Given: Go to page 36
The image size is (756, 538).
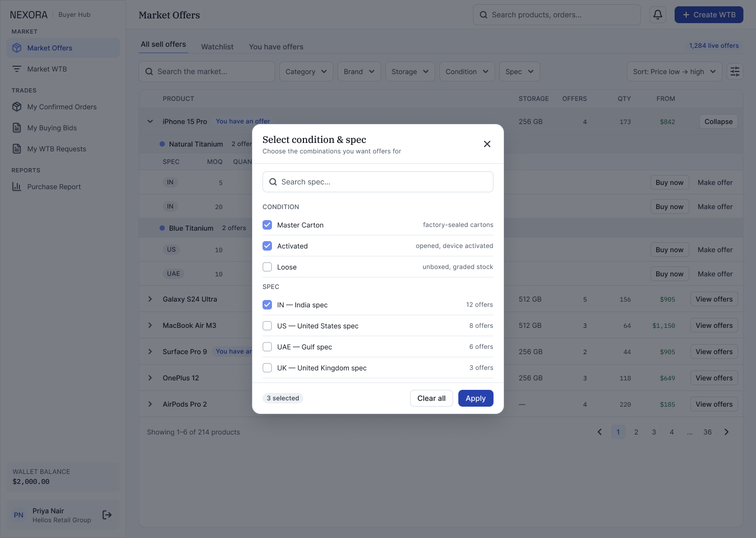Looking at the screenshot, I should point(708,432).
